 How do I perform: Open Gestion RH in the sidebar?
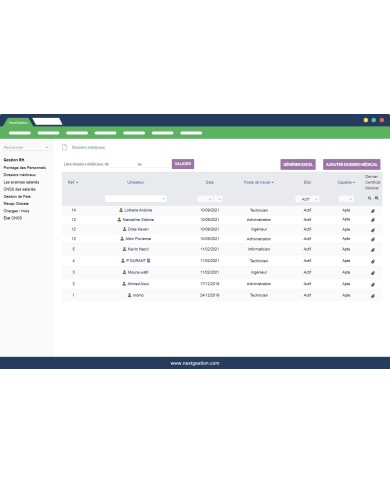(x=14, y=160)
